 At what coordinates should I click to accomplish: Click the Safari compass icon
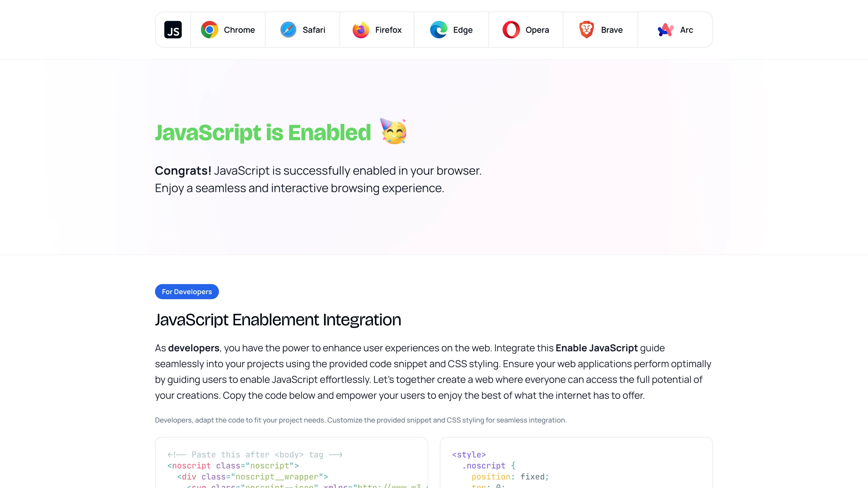[x=288, y=30]
